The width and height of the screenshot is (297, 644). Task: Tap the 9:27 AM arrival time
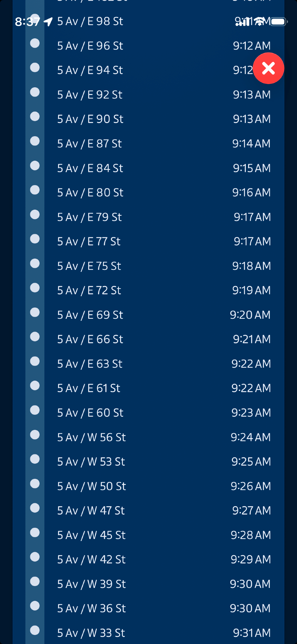(251, 511)
